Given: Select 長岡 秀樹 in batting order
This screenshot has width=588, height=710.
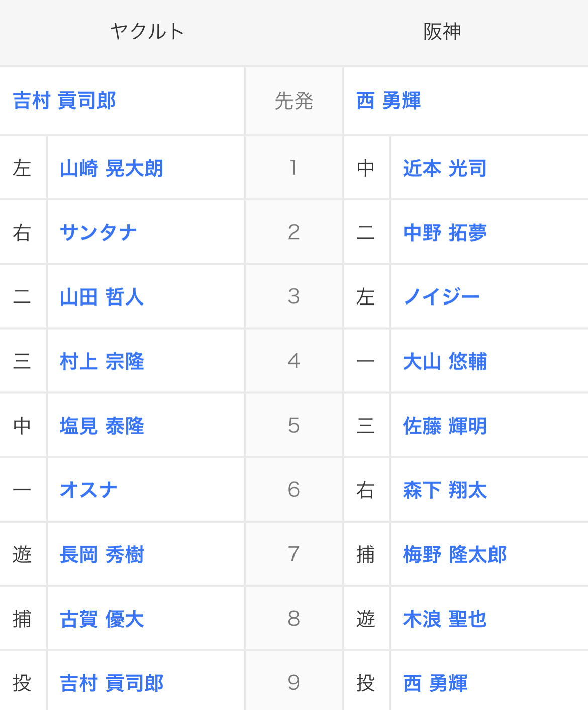Looking at the screenshot, I should (102, 555).
